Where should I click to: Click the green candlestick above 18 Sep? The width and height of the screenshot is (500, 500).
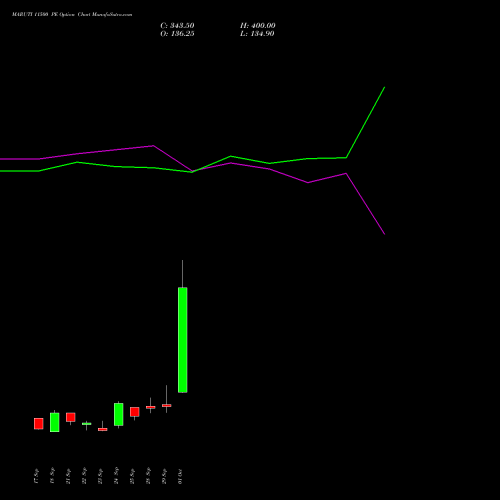[55, 422]
